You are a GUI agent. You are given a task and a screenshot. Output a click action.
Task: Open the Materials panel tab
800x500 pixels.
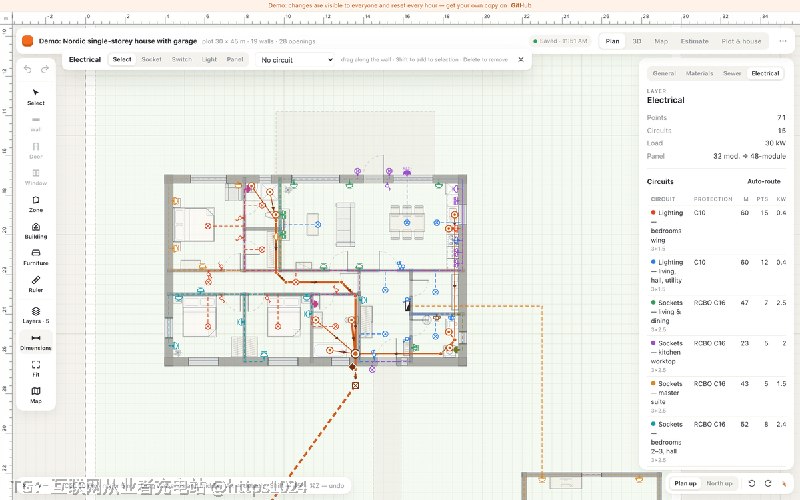click(x=699, y=73)
